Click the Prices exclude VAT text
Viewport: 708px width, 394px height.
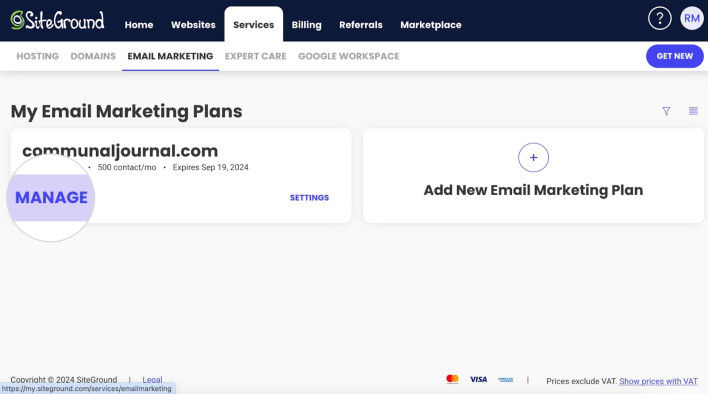(581, 381)
